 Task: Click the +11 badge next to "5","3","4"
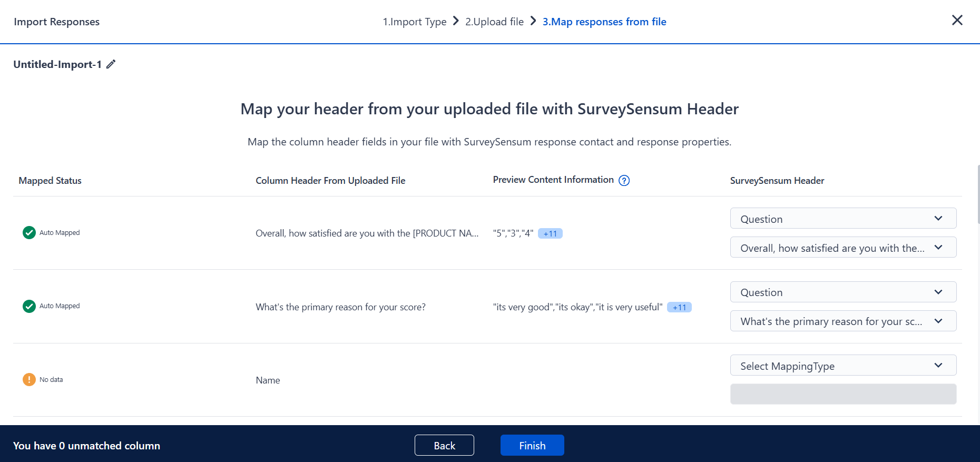pos(550,233)
